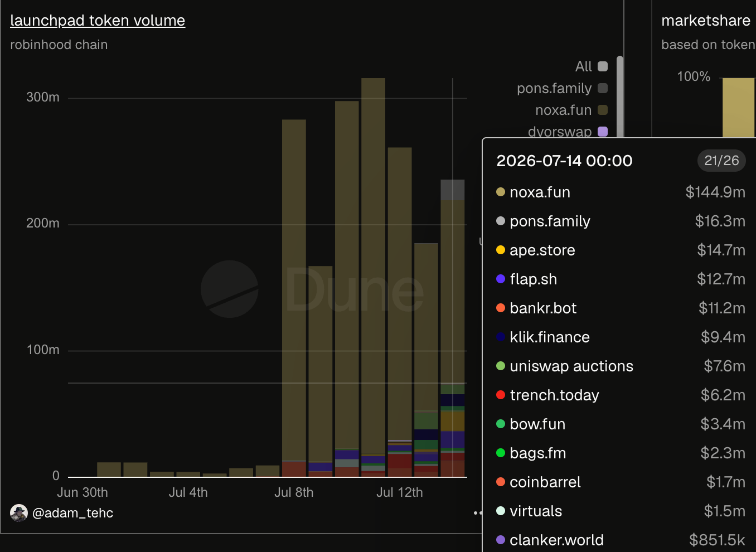Click "noxa.fun" in the tooltip list
The image size is (756, 552).
click(540, 192)
